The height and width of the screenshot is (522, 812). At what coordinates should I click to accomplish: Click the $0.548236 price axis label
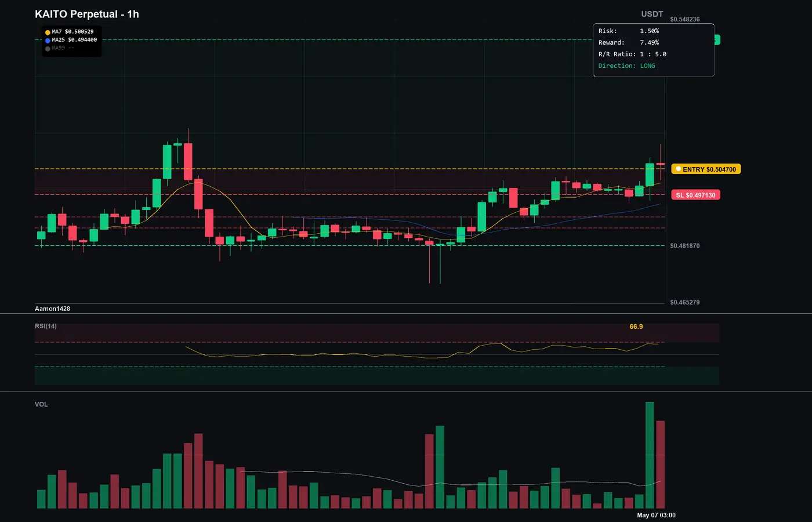coord(684,19)
